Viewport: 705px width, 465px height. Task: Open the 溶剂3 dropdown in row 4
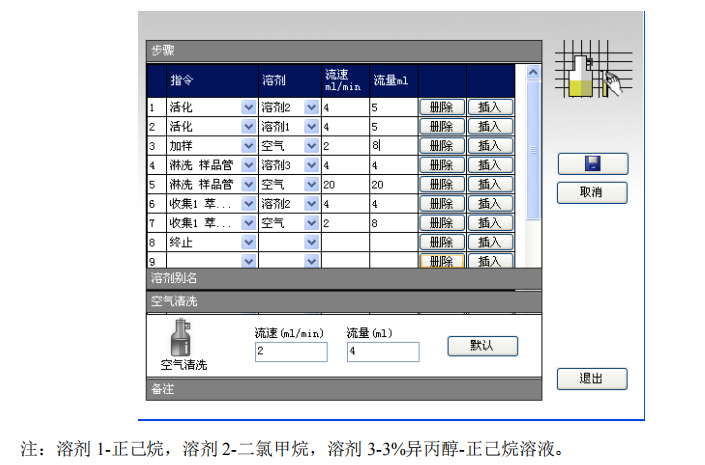[x=311, y=165]
